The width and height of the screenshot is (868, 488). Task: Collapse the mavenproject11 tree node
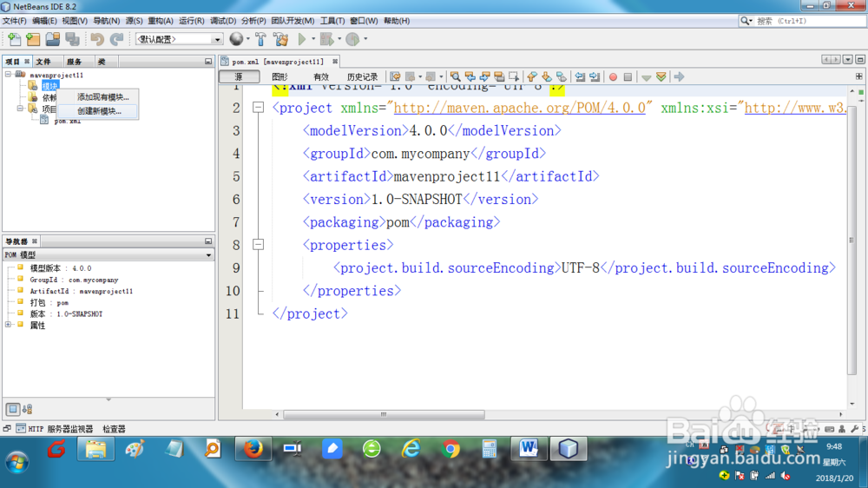(x=9, y=74)
